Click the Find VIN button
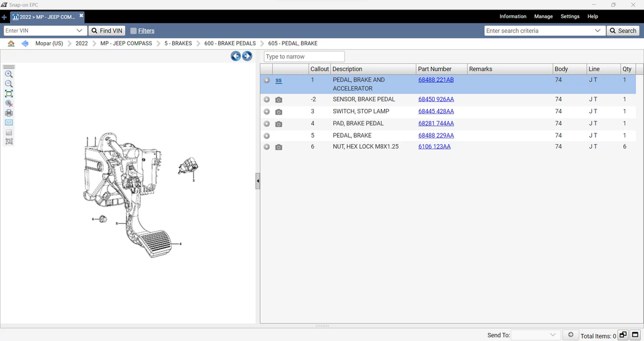This screenshot has height=341, width=644. (106, 30)
